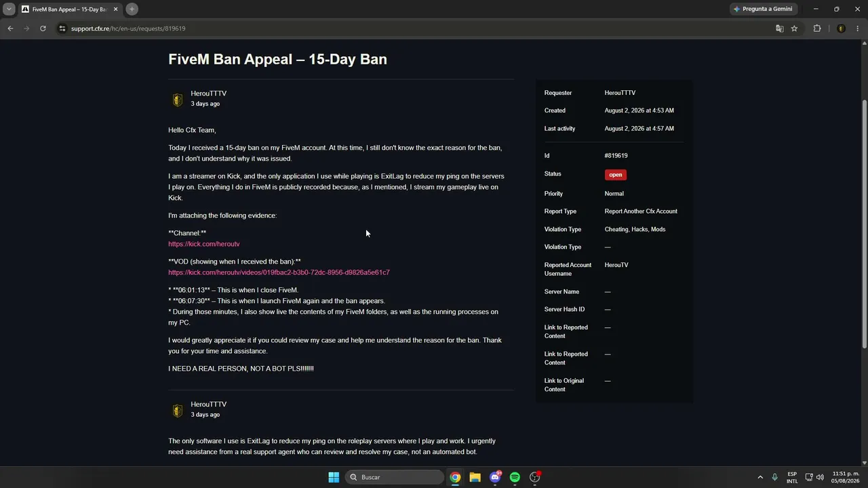Click Report Another Cfx Account value
This screenshot has width=868, height=488.
click(x=641, y=211)
